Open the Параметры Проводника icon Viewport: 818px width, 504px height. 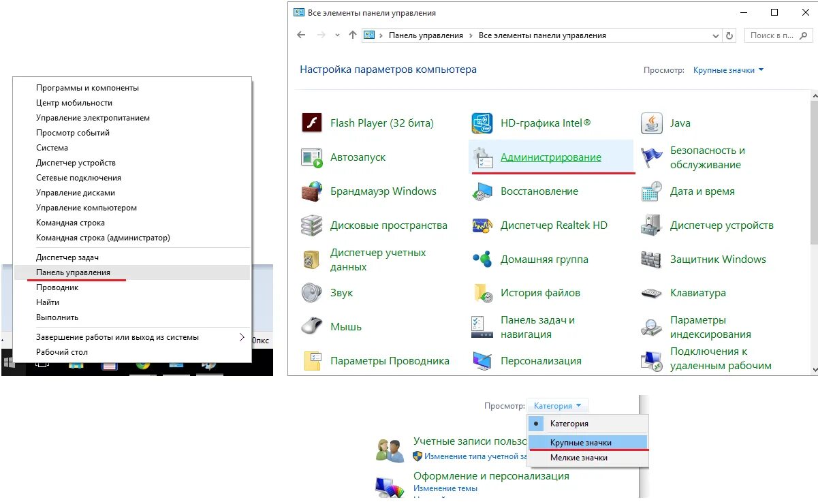[x=312, y=361]
